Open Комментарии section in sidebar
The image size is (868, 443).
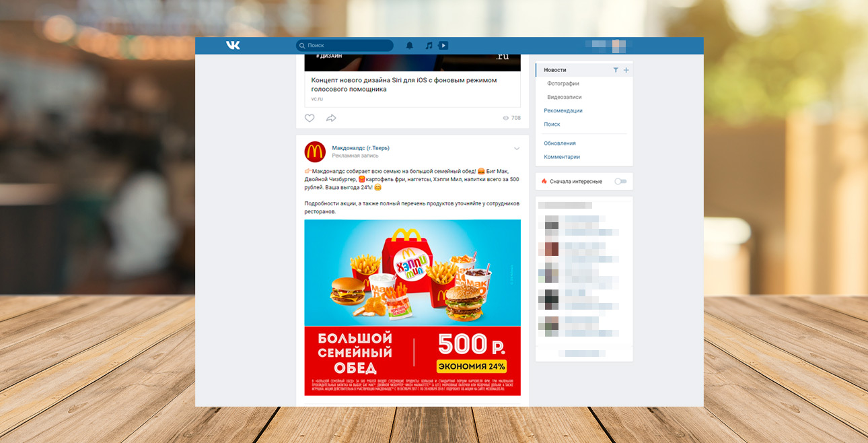tap(562, 157)
